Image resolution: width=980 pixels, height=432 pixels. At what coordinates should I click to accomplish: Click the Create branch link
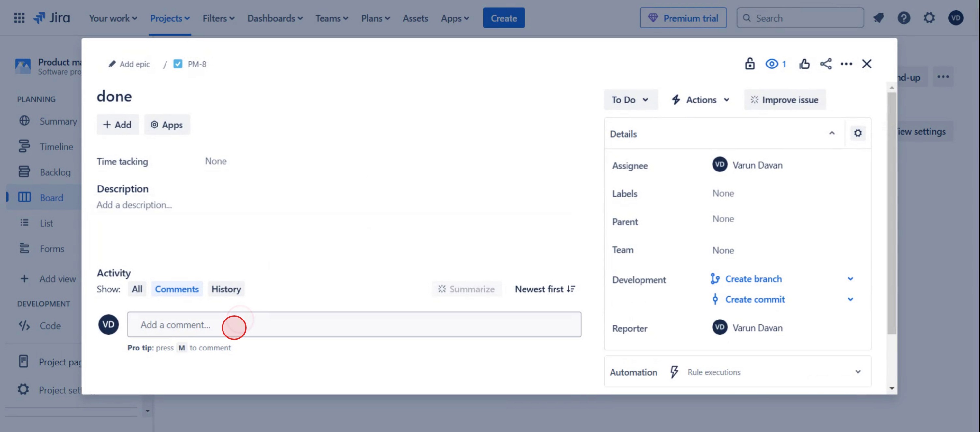(x=753, y=279)
